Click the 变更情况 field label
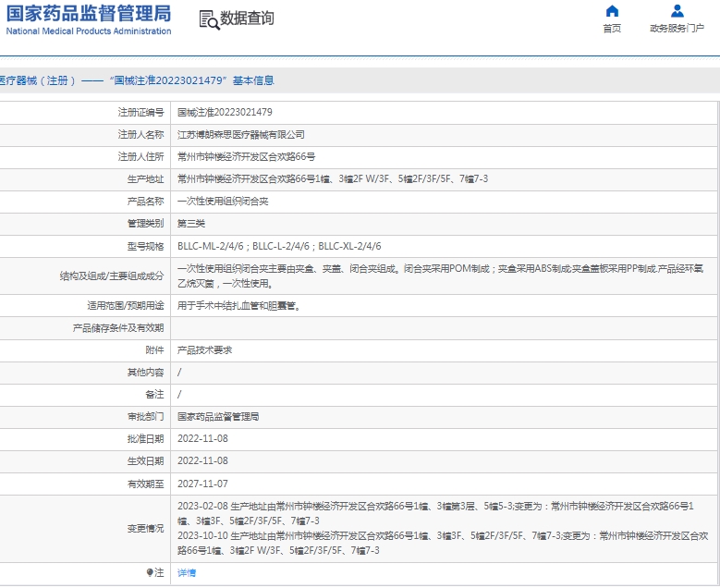Screen dimensions: 720x588 click(x=145, y=528)
